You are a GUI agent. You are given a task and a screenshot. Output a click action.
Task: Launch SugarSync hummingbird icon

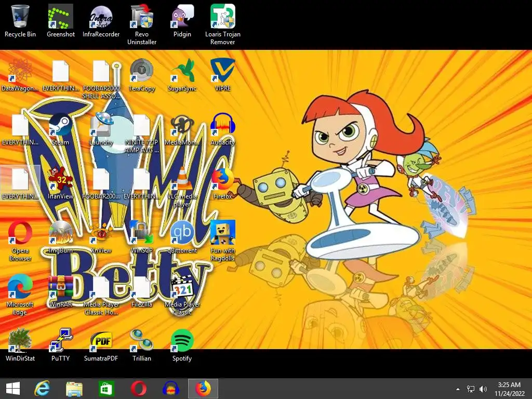point(182,75)
